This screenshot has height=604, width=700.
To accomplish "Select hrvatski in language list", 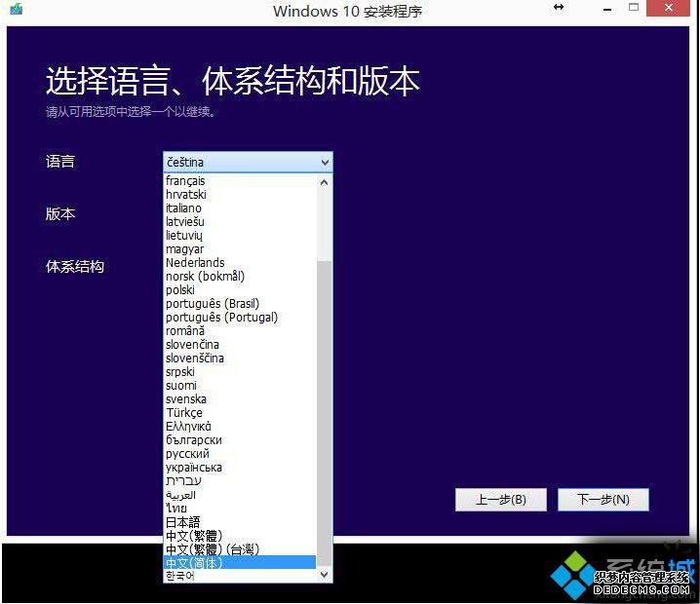I will 241,195.
